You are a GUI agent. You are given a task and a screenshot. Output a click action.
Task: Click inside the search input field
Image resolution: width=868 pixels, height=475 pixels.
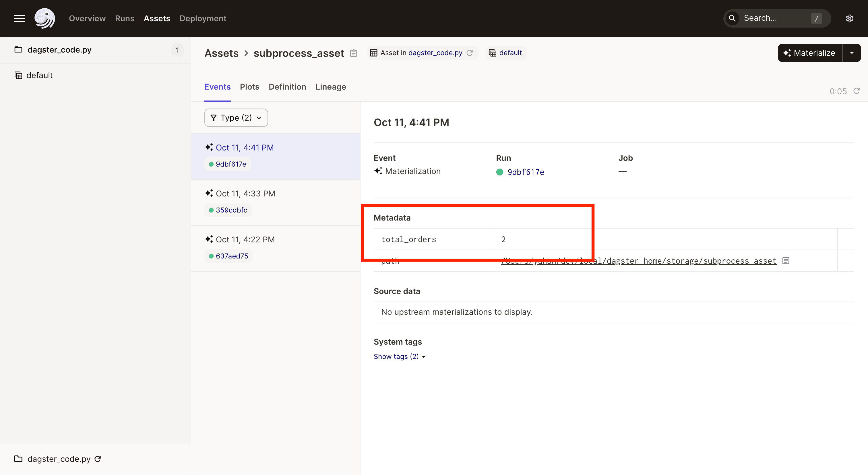coord(775,18)
